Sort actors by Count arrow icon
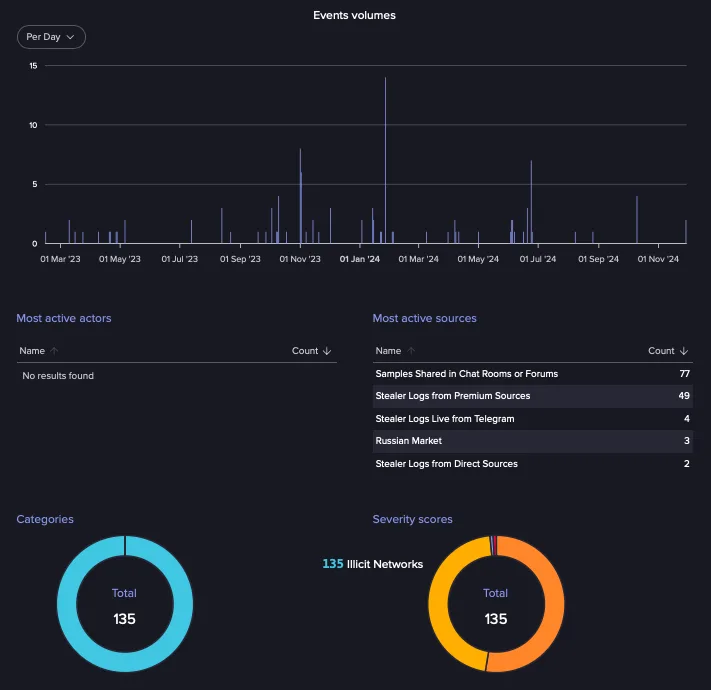 [x=327, y=351]
